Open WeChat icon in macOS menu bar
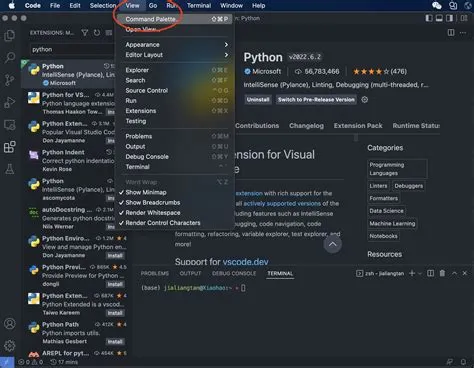 pyautogui.click(x=437, y=5)
